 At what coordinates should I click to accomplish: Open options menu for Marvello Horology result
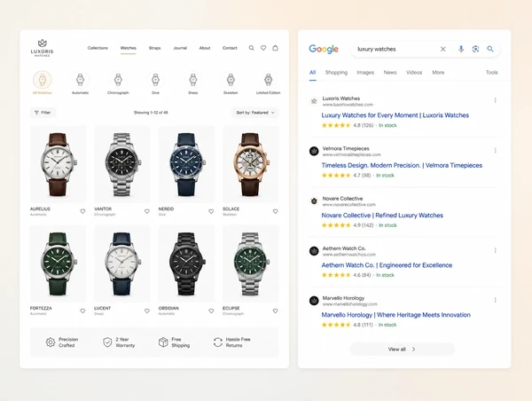(495, 300)
